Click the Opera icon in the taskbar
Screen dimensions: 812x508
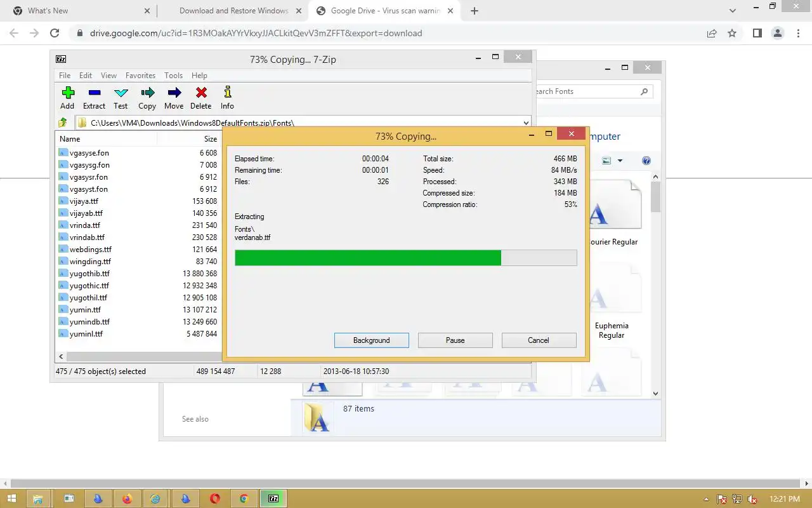click(215, 498)
